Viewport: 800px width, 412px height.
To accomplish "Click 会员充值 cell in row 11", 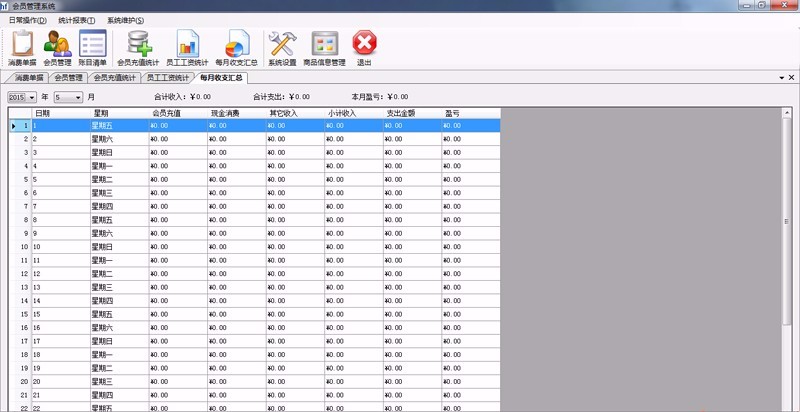I will [178, 260].
